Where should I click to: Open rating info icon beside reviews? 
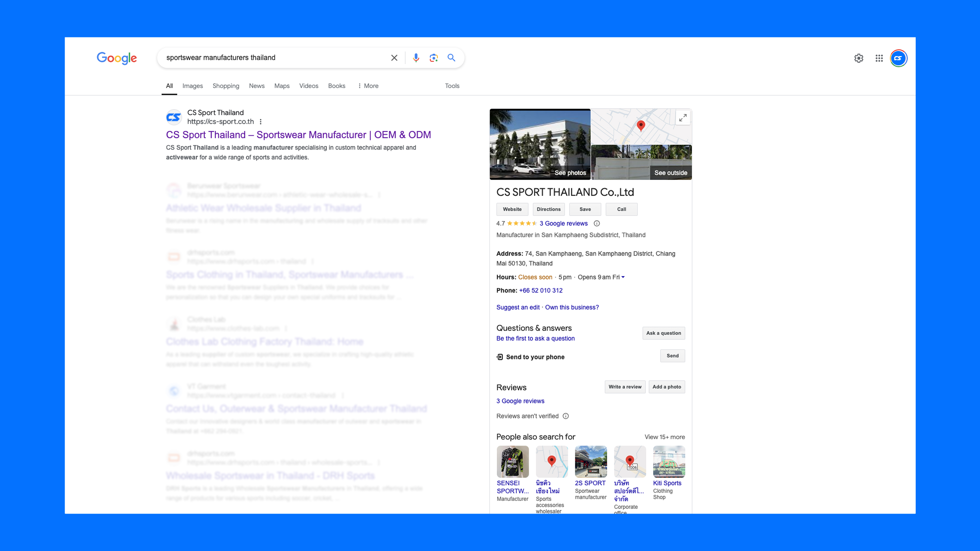tap(597, 223)
